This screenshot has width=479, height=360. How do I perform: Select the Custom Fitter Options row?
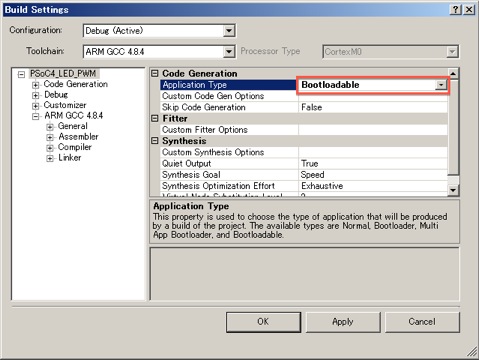click(x=304, y=130)
